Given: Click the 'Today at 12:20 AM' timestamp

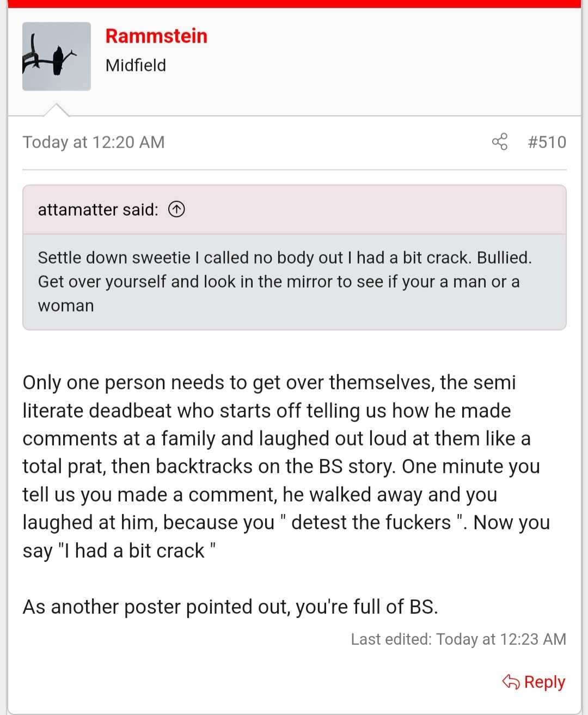Looking at the screenshot, I should pos(94,142).
